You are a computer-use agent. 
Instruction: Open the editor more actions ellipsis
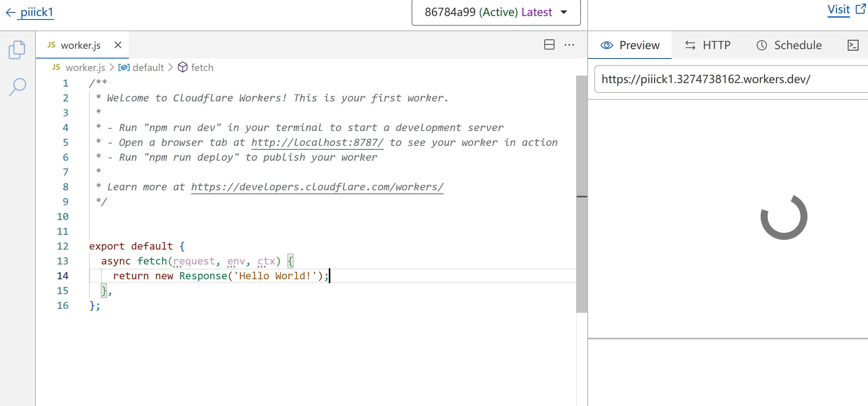point(569,45)
